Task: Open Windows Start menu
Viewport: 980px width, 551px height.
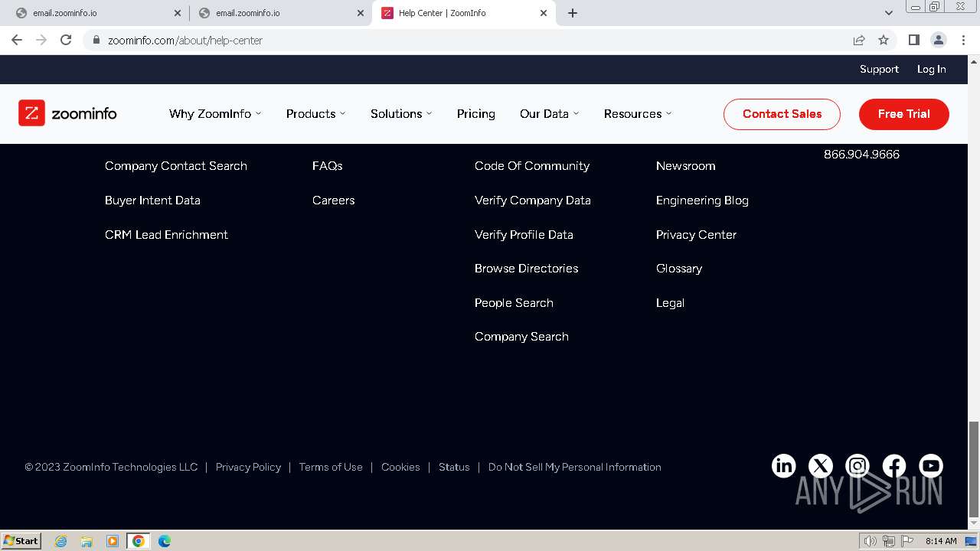Action: point(21,540)
